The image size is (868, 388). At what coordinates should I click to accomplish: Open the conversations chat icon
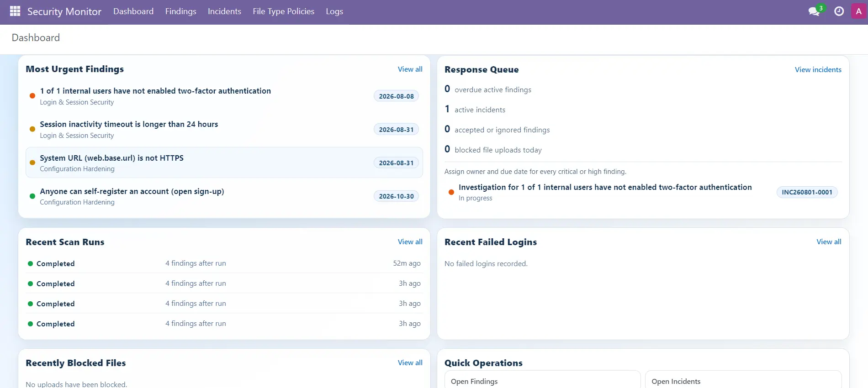(814, 11)
